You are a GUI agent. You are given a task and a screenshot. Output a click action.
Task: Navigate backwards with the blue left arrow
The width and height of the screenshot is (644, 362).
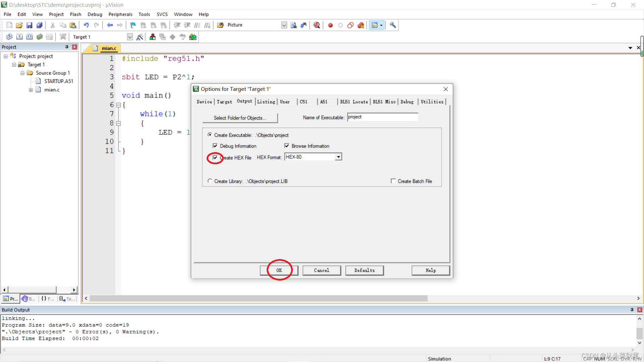pos(110,25)
